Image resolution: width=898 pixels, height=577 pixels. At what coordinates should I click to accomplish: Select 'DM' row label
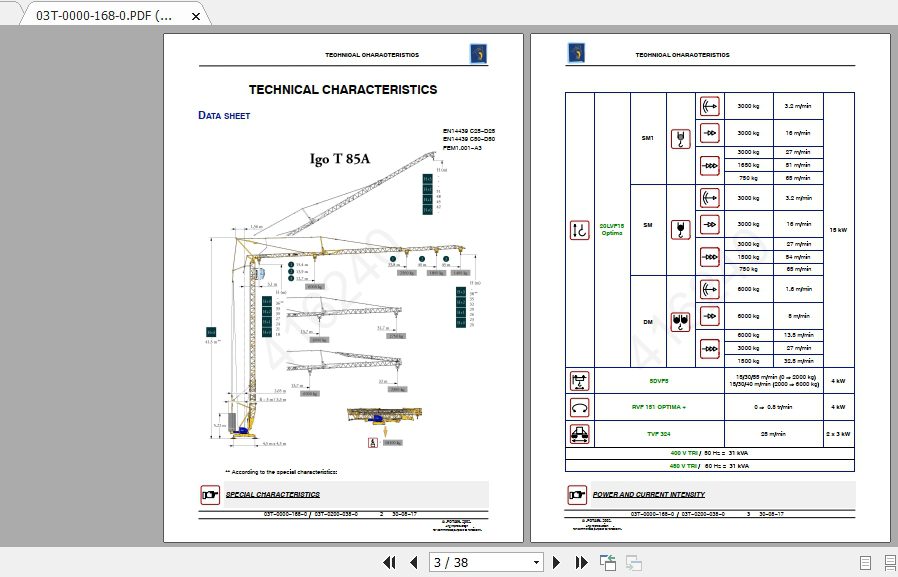point(648,322)
